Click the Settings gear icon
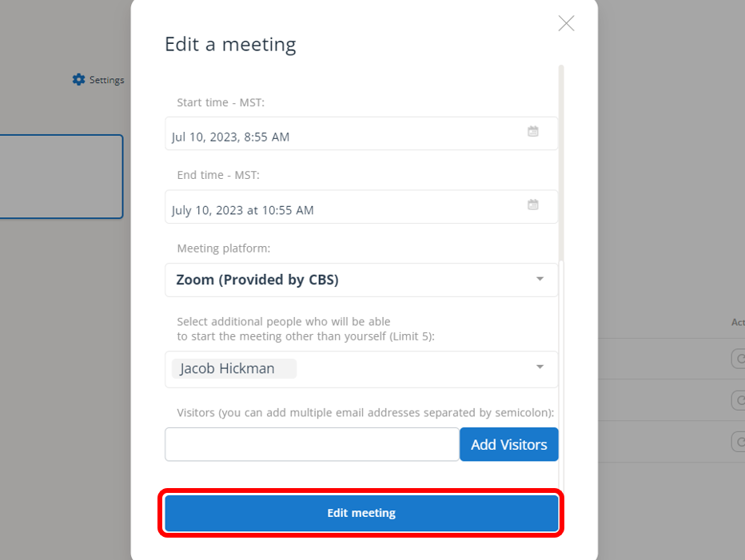745x560 pixels. pyautogui.click(x=78, y=80)
